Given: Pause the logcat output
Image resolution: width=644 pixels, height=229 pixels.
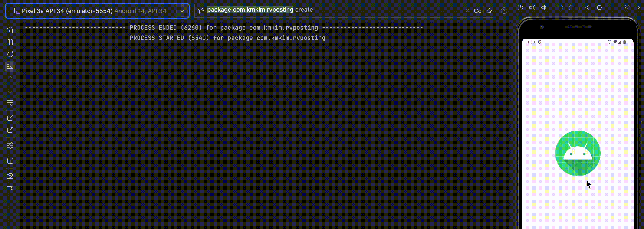Looking at the screenshot, I should [10, 42].
